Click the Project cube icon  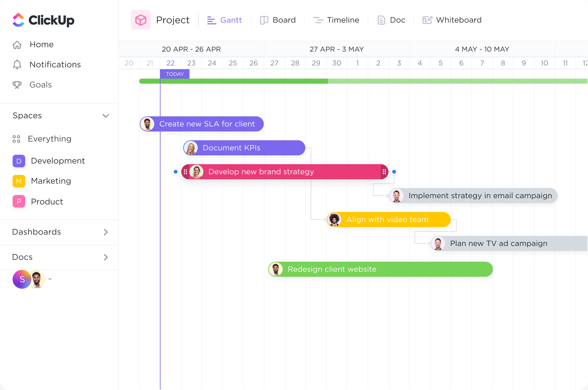pos(141,20)
